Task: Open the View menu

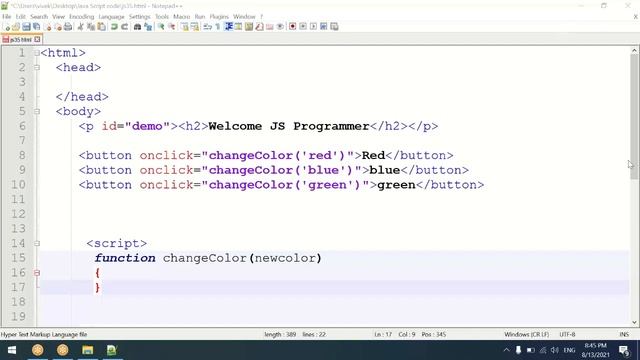Action: coord(58,17)
